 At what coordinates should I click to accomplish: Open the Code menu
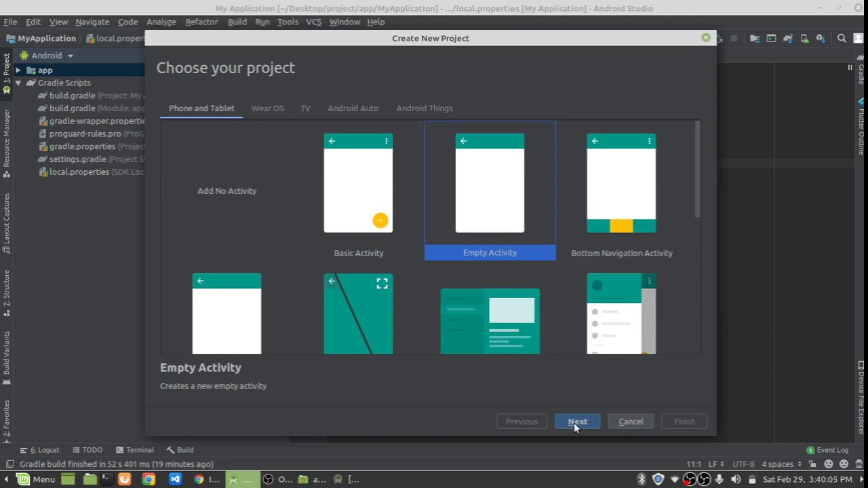pos(127,22)
